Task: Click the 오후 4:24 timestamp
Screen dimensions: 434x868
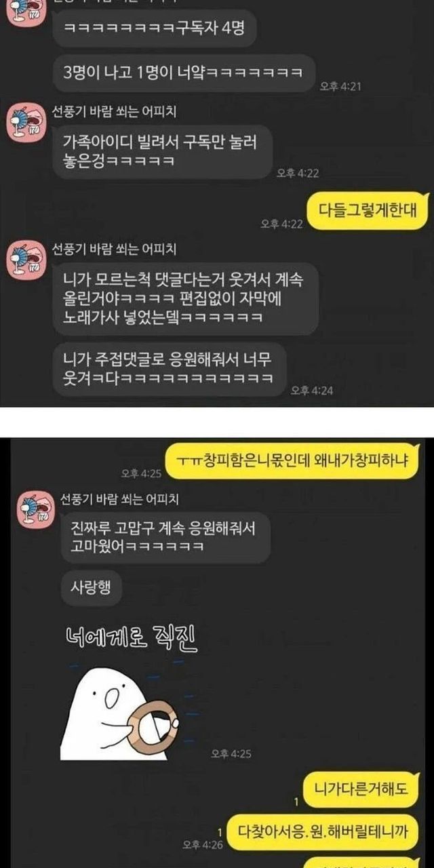Action: [x=311, y=390]
